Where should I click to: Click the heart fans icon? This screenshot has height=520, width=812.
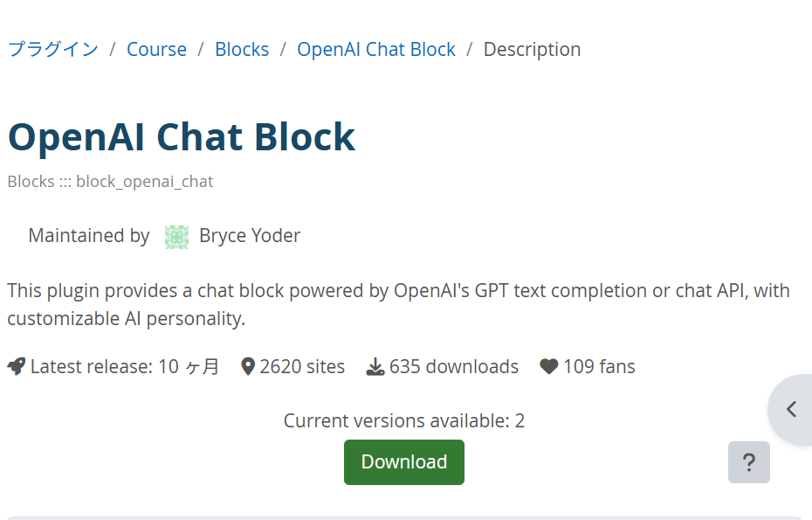(x=548, y=367)
